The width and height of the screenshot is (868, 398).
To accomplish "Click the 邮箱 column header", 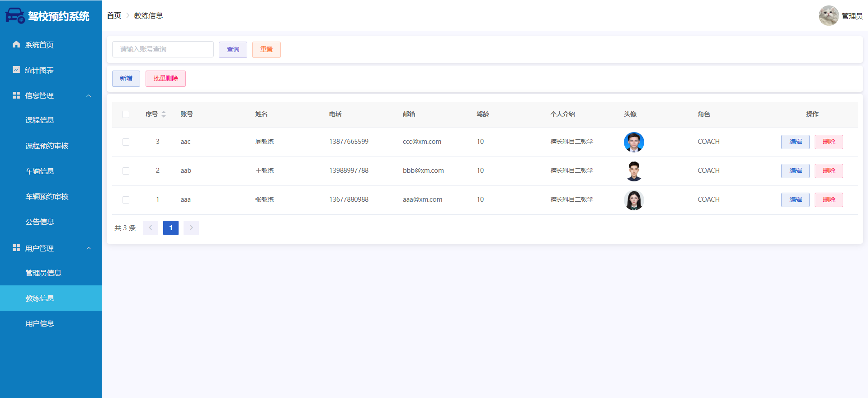I will 409,114.
